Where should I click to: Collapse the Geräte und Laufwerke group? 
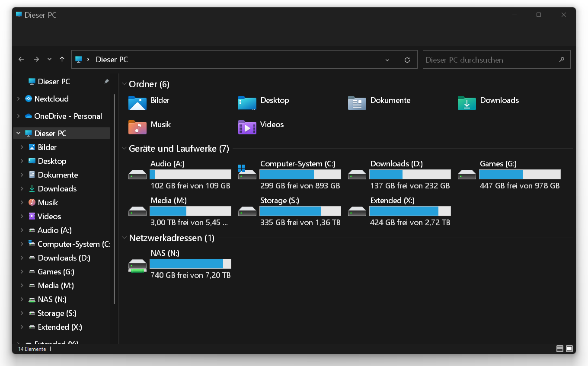124,149
